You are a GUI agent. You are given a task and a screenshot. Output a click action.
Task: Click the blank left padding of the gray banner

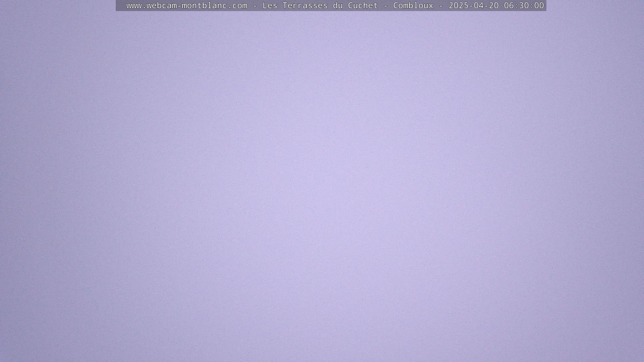[x=121, y=6]
